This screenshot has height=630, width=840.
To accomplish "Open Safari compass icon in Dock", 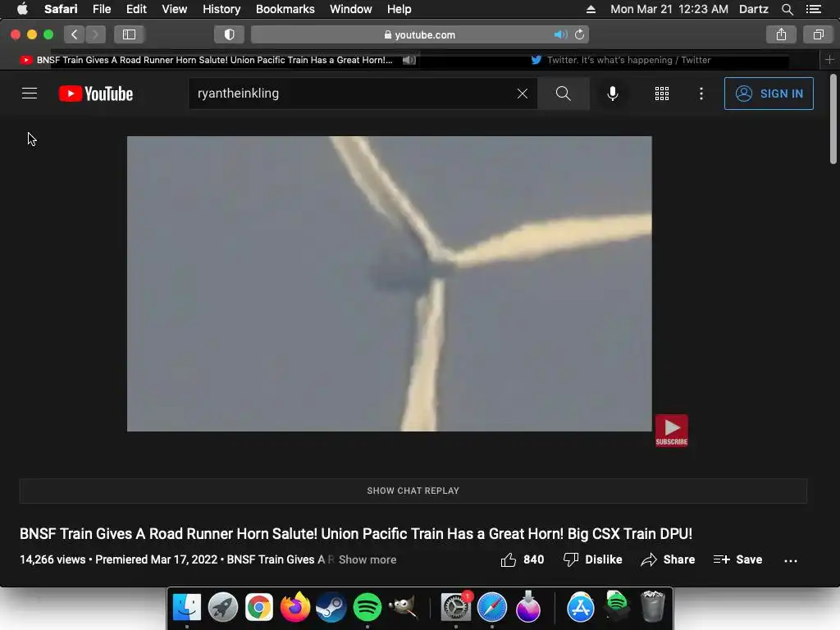I will click(492, 607).
